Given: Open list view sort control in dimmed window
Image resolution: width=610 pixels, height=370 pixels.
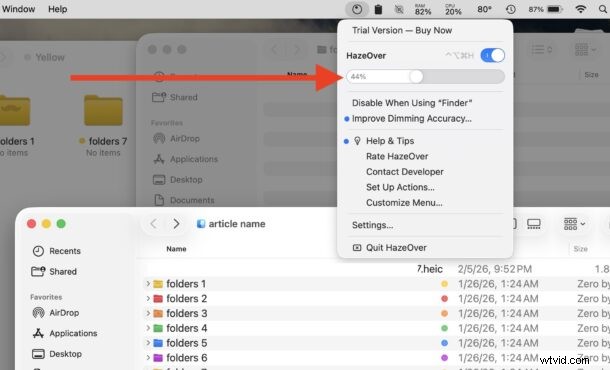Looking at the screenshot, I should pos(542,49).
